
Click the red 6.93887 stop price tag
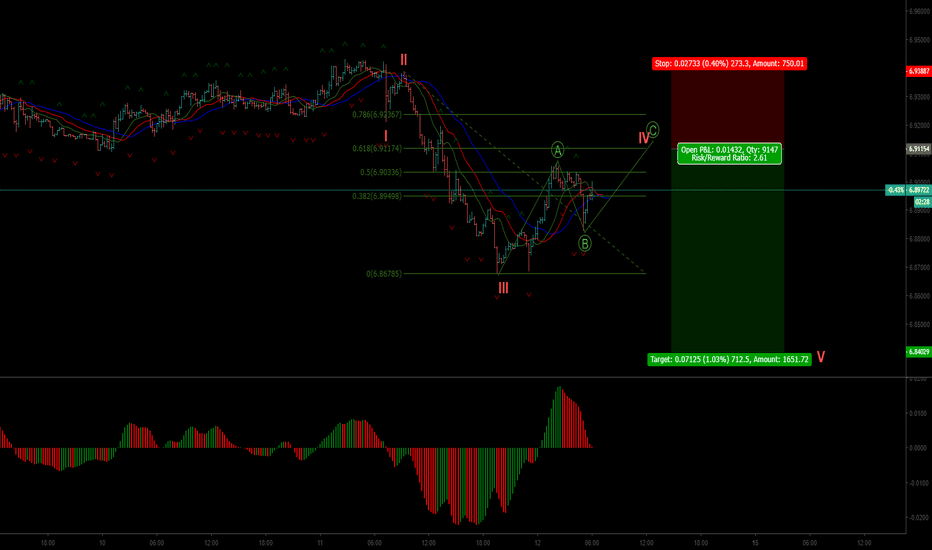pos(918,71)
